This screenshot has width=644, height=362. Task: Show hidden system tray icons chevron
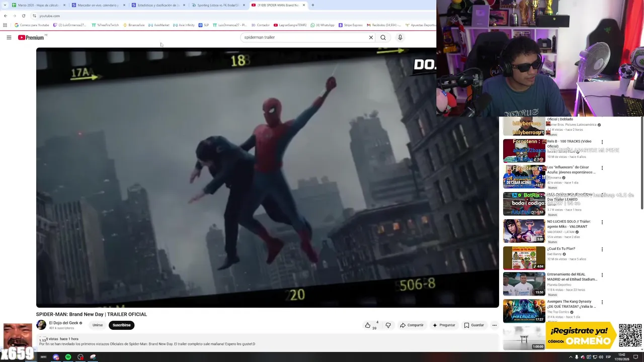click(x=571, y=357)
